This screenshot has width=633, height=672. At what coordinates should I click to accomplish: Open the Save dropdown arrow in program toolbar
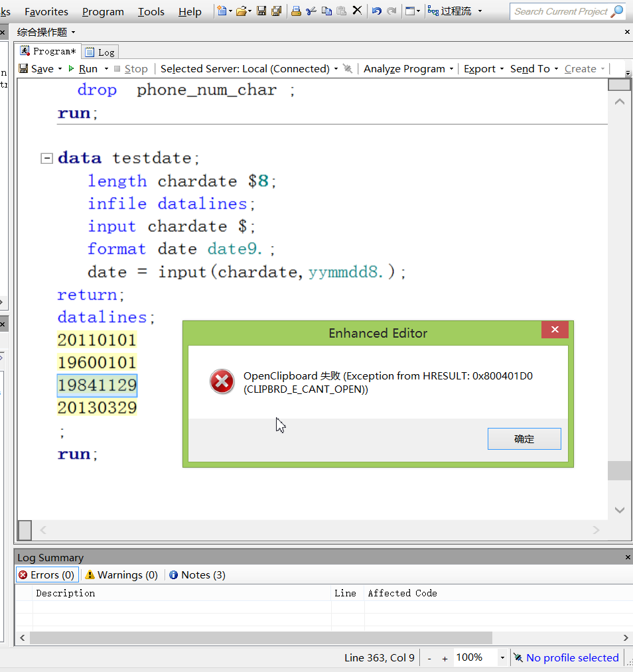[x=60, y=69]
